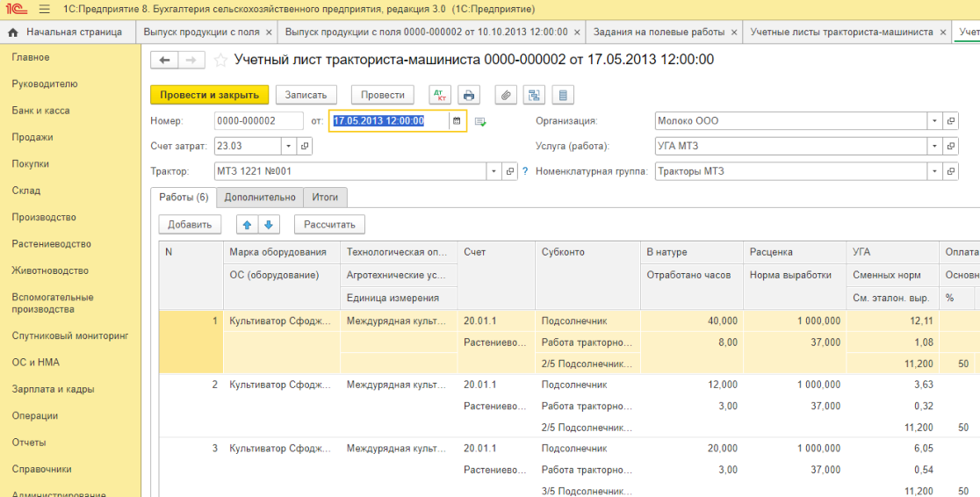Select row 2 cell with 12,000
The image size is (980, 497).
tap(692, 385)
